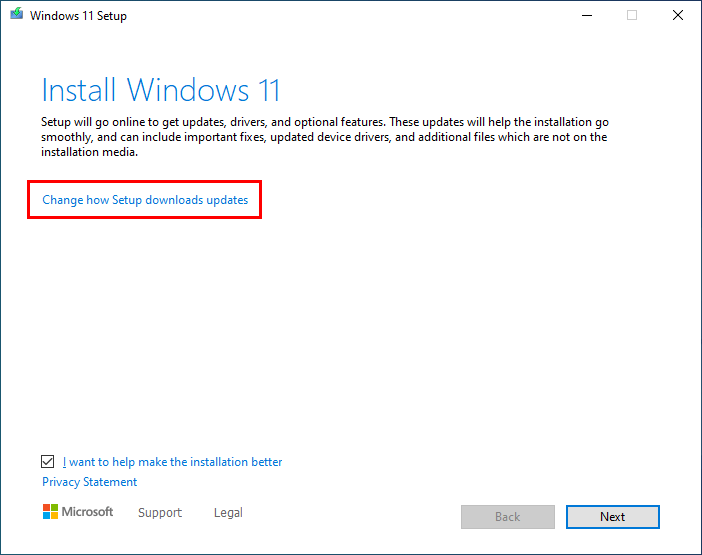702x555 pixels.
Task: Minimize the Windows 11 Setup window
Action: click(587, 16)
